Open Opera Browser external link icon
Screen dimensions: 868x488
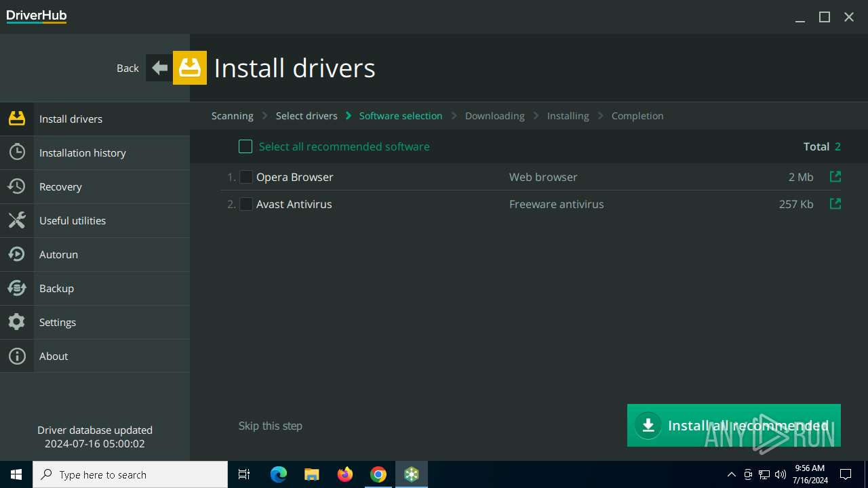(x=835, y=177)
